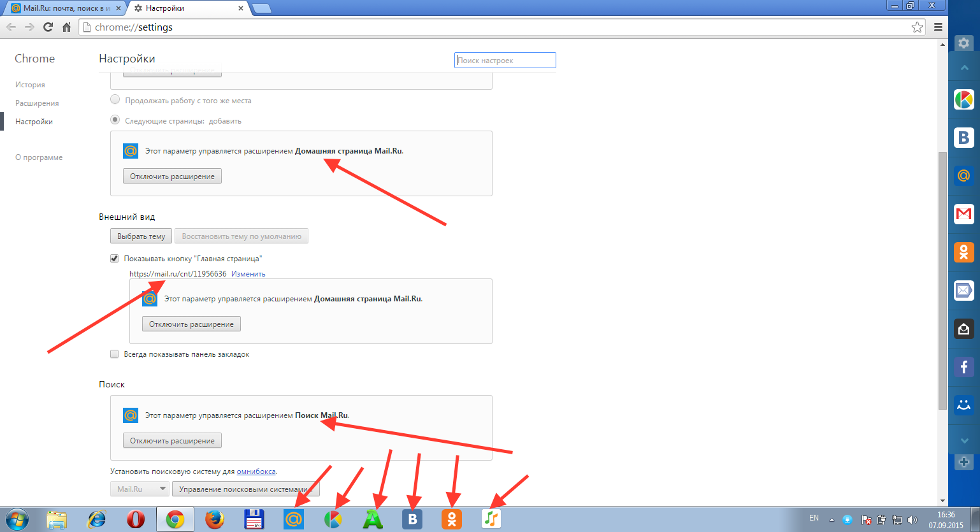The height and width of the screenshot is (532, 980).
Task: Click the 'добавить' link
Action: click(225, 120)
